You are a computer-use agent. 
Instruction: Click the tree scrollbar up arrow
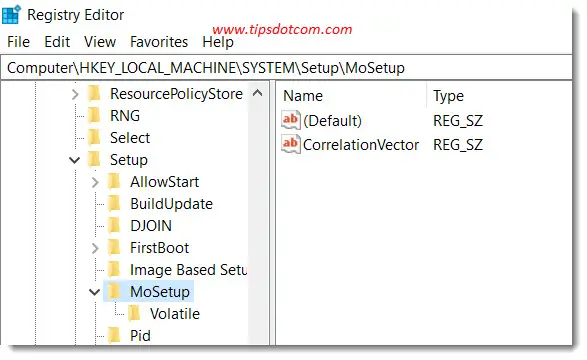258,93
